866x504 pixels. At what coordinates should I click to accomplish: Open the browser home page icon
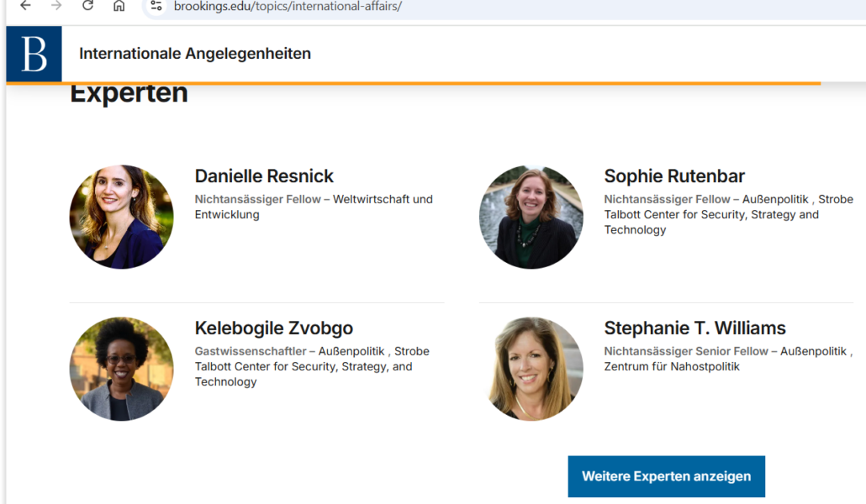coord(119,6)
